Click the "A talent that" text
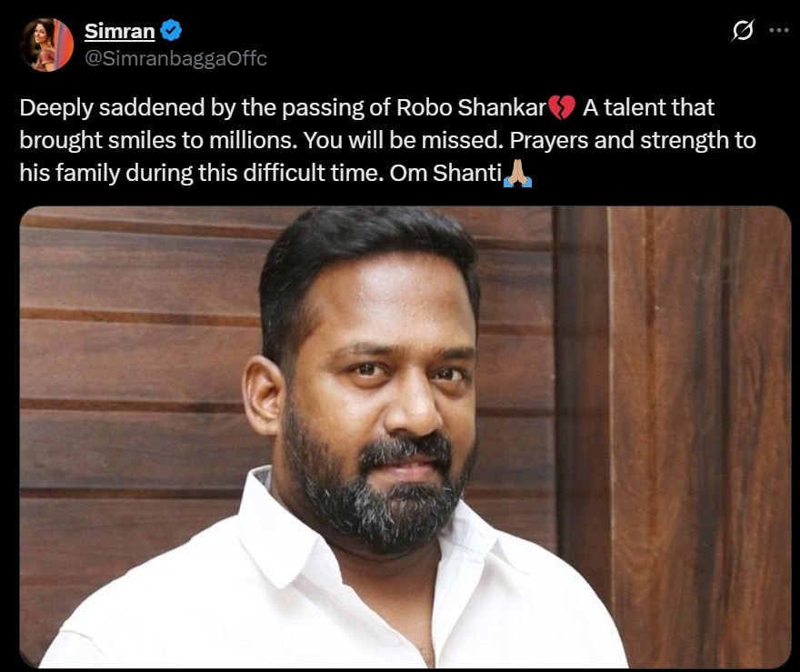The image size is (800, 672). coord(648,107)
